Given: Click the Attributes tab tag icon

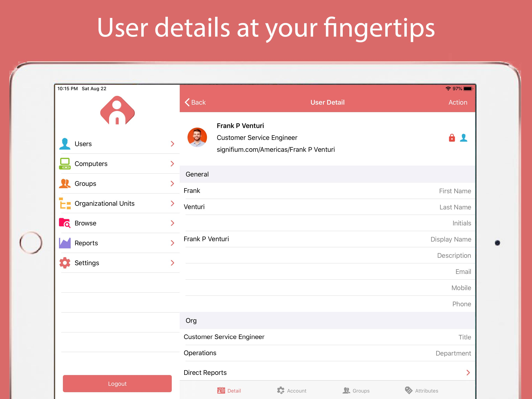Looking at the screenshot, I should (x=409, y=391).
